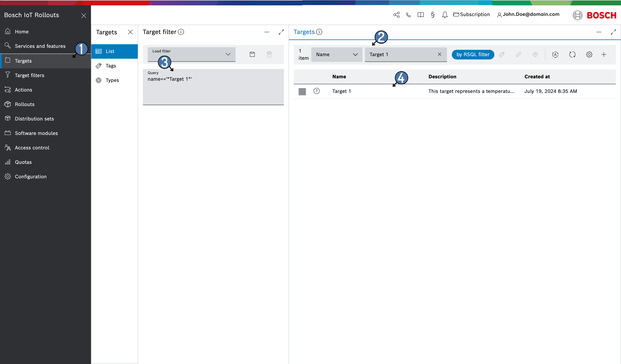The height and width of the screenshot is (364, 621).
Task: Open table settings gear icon
Action: click(589, 55)
